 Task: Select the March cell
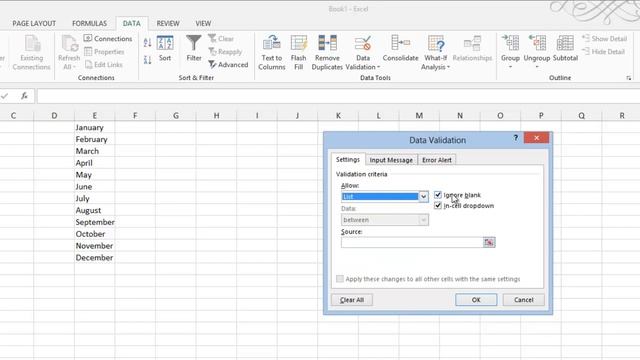94,151
